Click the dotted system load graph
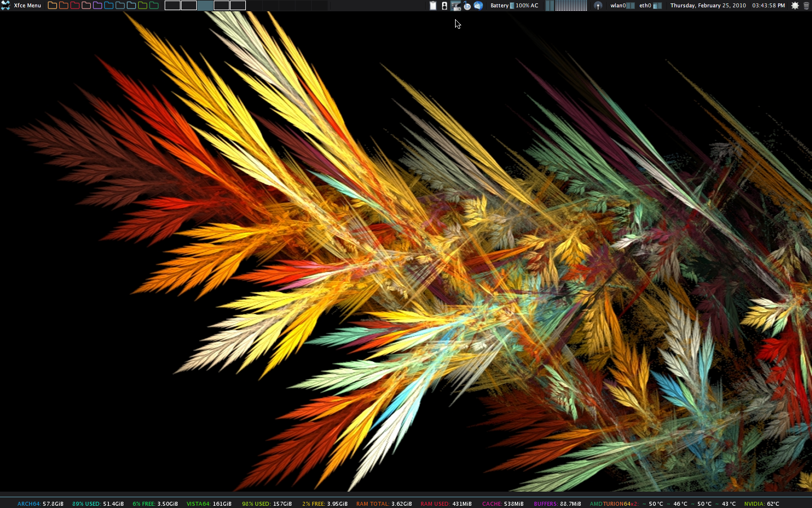 [x=571, y=6]
